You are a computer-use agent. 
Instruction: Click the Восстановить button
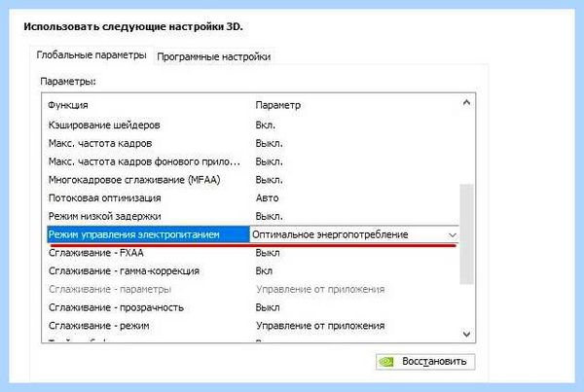(x=425, y=361)
